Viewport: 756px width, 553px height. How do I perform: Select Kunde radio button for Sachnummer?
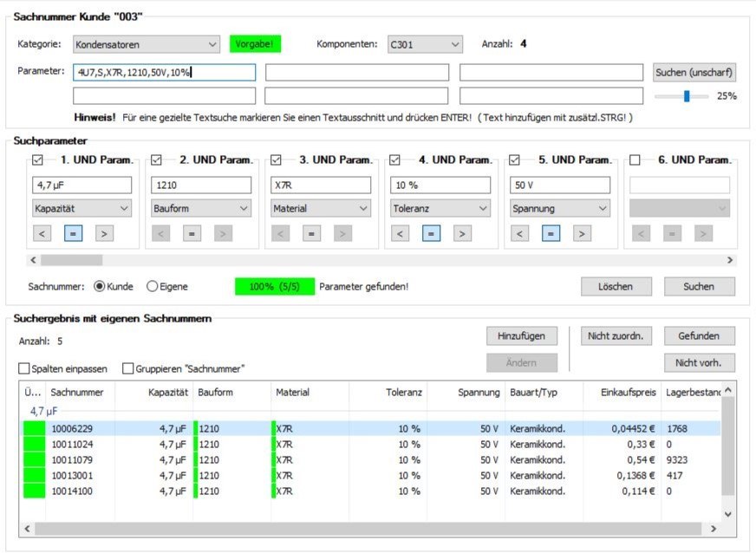[100, 286]
